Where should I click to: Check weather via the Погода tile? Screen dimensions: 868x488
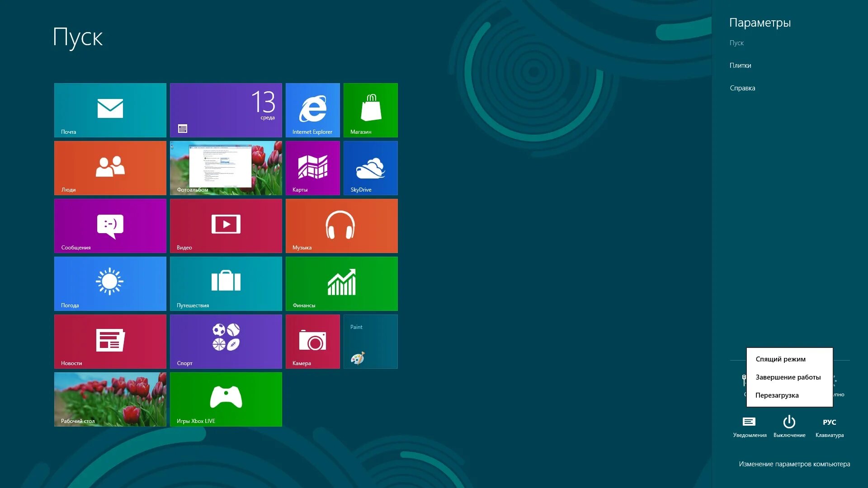pos(110,283)
